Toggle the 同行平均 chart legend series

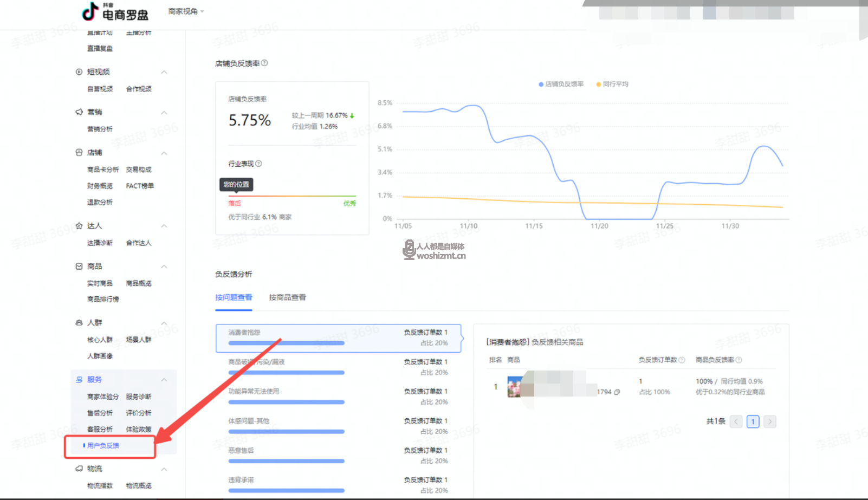pos(612,85)
